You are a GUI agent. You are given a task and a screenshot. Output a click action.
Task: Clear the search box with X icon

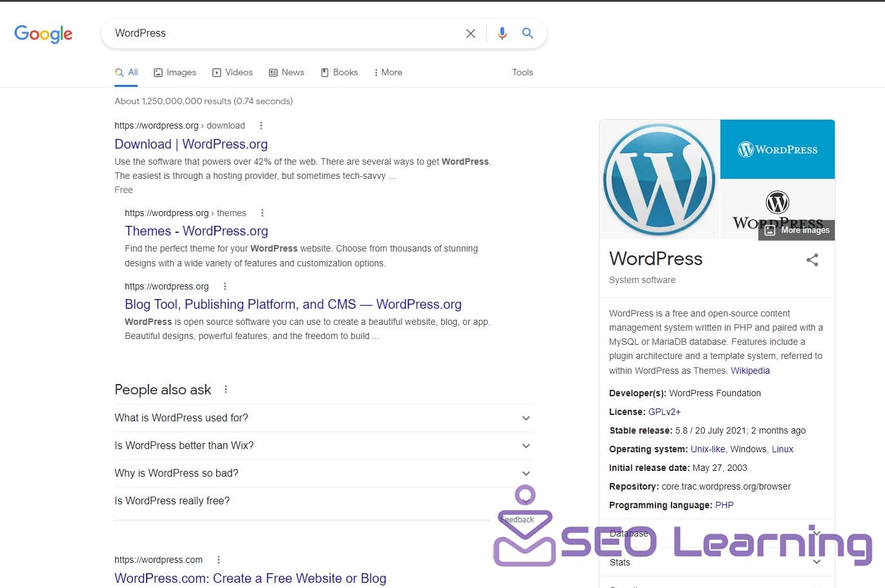pyautogui.click(x=471, y=33)
